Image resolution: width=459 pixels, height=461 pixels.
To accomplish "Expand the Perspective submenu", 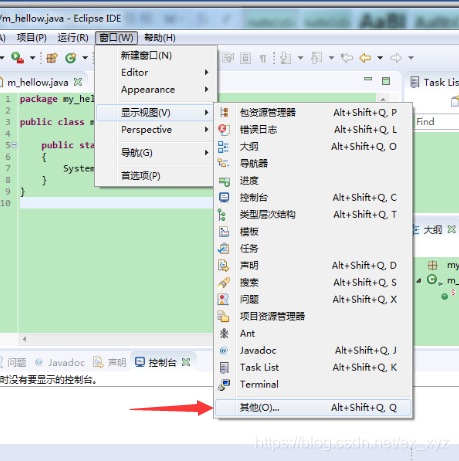I will 156,130.
